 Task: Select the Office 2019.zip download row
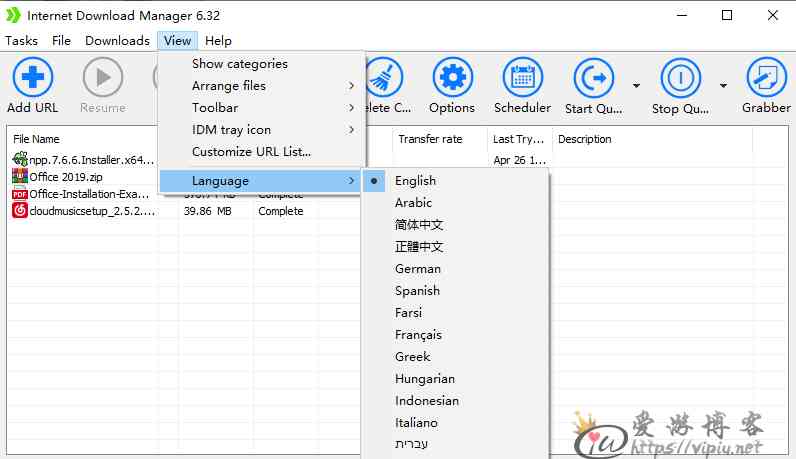[66, 177]
